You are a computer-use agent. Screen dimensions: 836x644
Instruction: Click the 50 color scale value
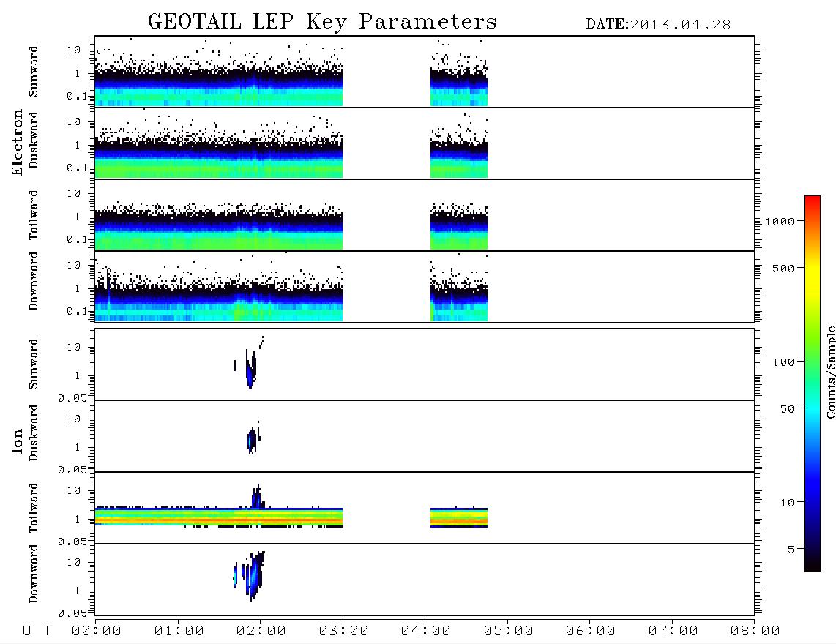click(x=787, y=409)
